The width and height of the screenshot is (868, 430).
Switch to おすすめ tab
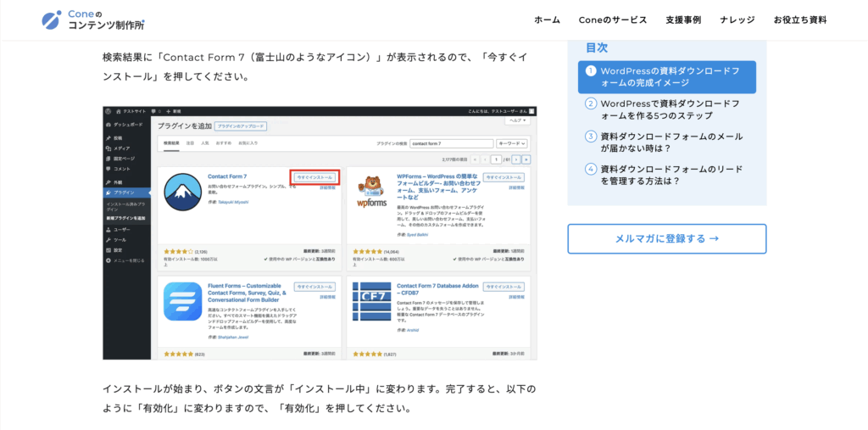pyautogui.click(x=224, y=143)
